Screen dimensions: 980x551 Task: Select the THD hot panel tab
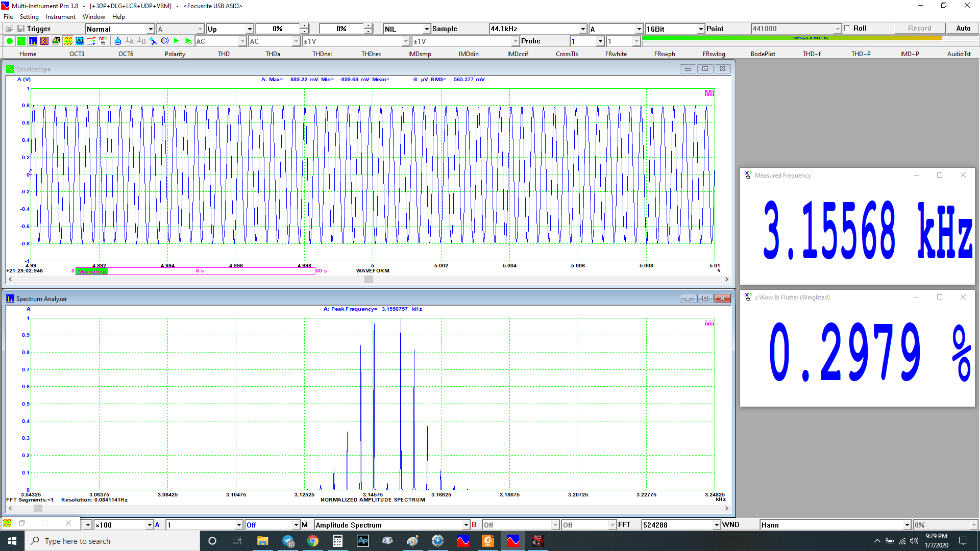point(224,54)
